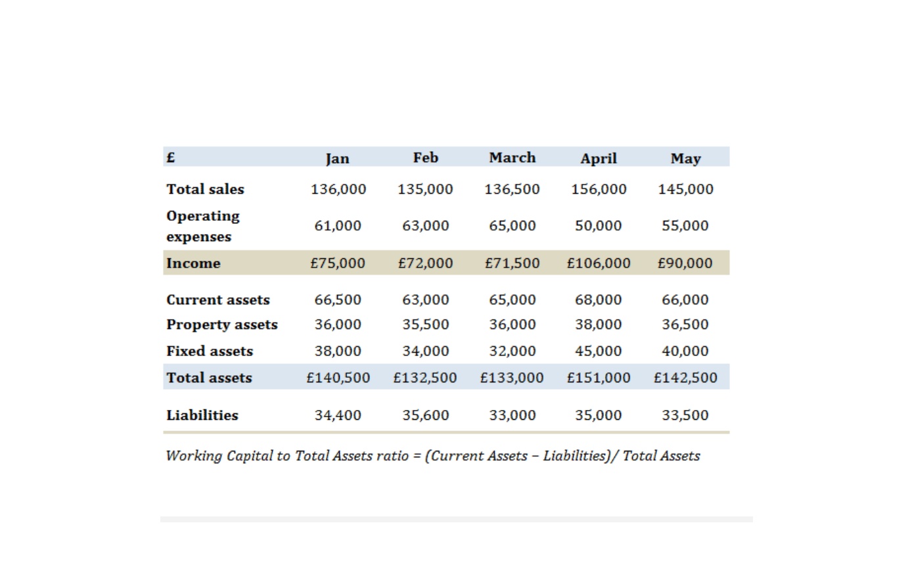914x588 pixels.
Task: Click the pound sign header cell
Action: (x=171, y=157)
